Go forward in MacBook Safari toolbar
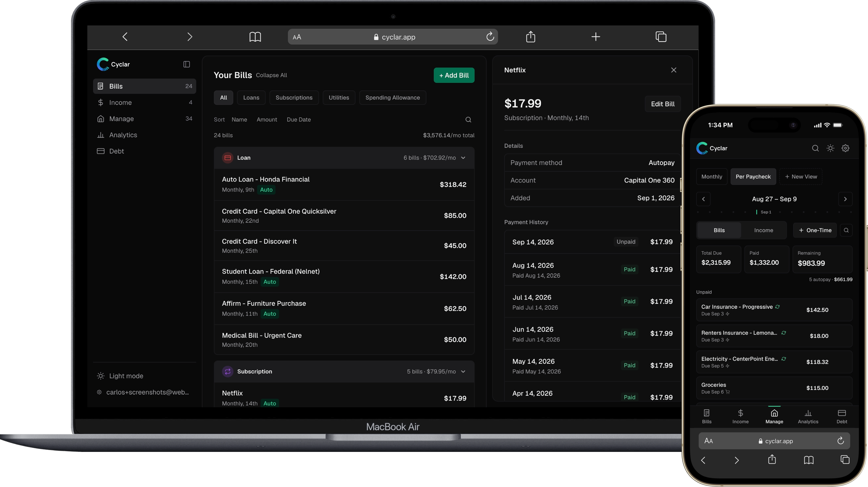The image size is (868, 487). click(x=190, y=37)
